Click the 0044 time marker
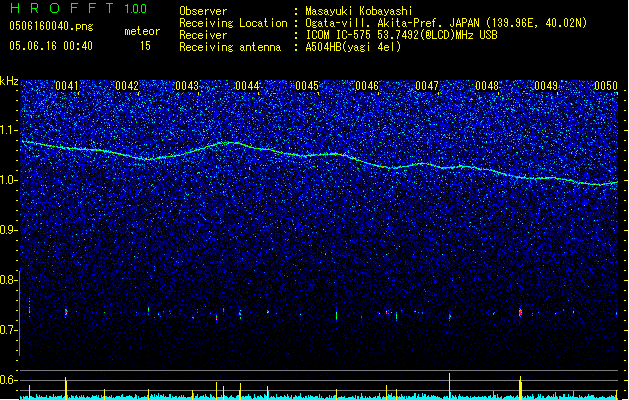This screenshot has width=629, height=400. coord(247,86)
